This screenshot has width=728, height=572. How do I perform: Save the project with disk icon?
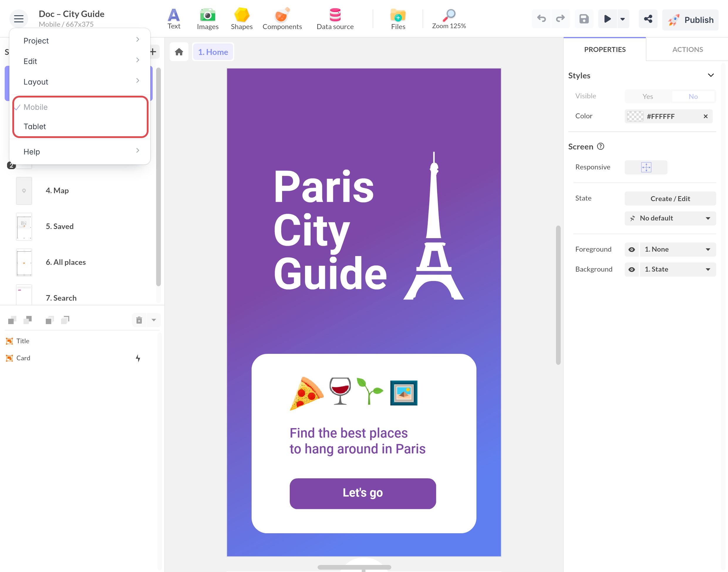pos(584,19)
